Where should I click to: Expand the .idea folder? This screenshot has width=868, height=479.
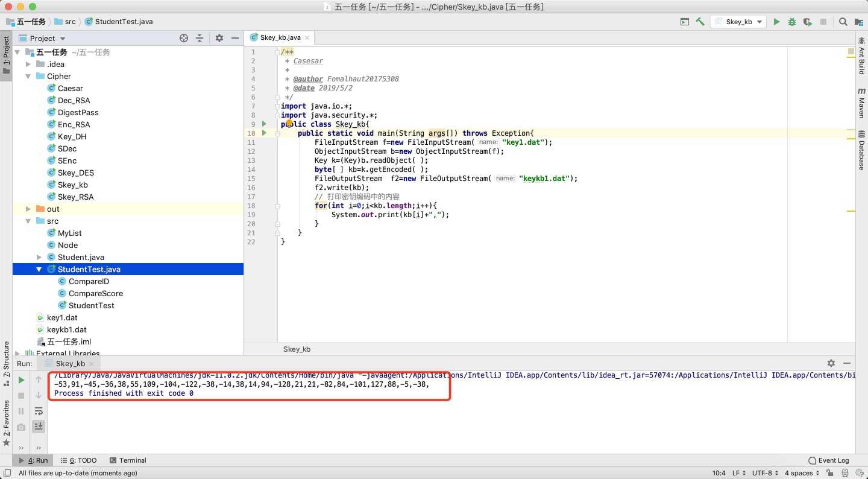[x=28, y=64]
